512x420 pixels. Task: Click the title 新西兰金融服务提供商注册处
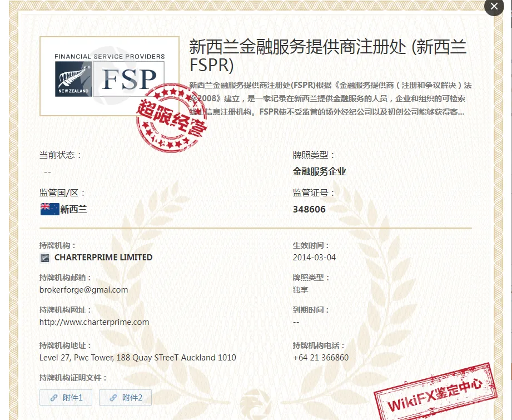(328, 56)
